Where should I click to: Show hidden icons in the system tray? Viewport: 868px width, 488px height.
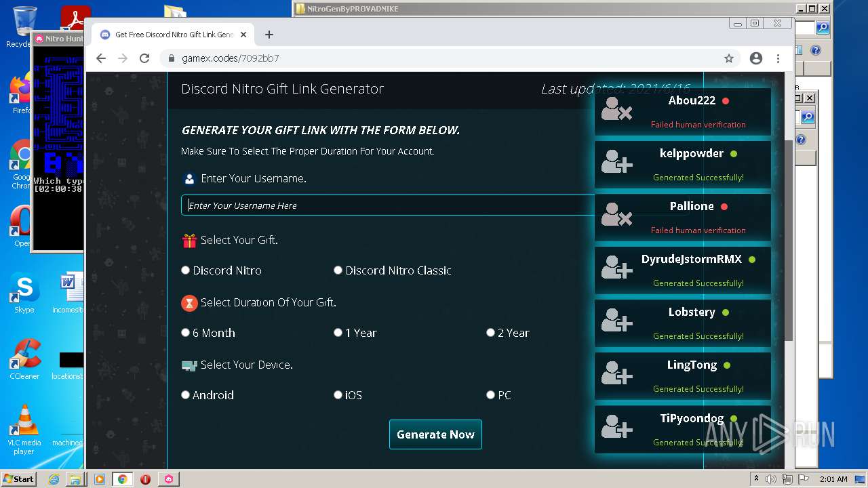tap(756, 479)
